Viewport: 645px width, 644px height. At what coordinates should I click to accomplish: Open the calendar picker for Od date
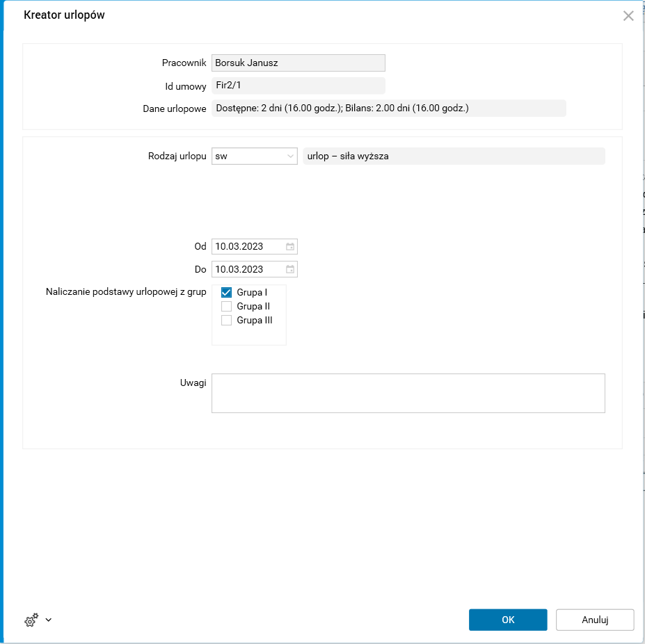pyautogui.click(x=290, y=246)
